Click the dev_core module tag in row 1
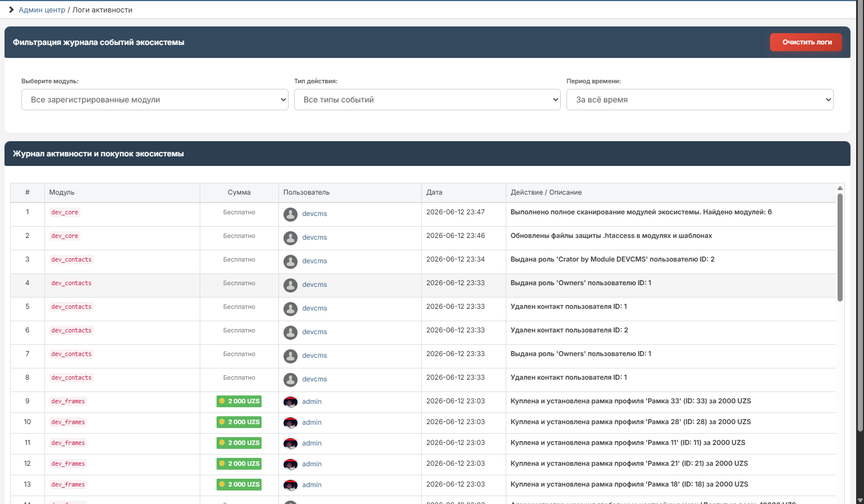 pyautogui.click(x=65, y=212)
